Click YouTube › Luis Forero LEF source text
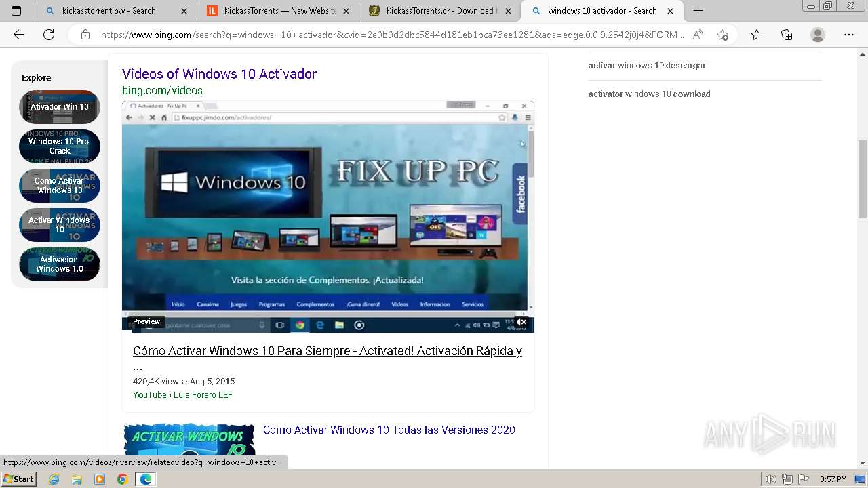 [182, 394]
